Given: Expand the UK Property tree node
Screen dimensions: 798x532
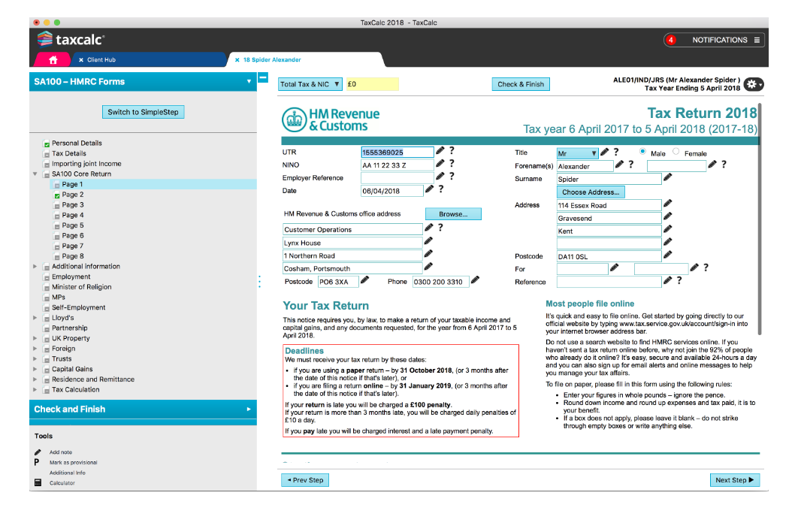Looking at the screenshot, I should [35, 339].
